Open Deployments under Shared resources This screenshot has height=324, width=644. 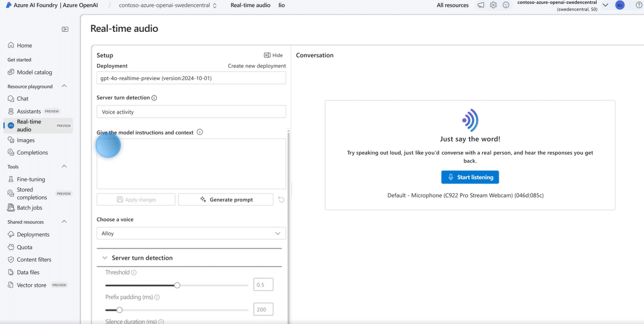pos(33,235)
